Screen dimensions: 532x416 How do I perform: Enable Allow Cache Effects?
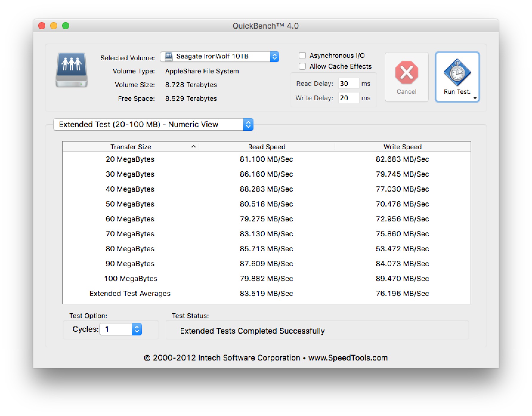point(302,66)
